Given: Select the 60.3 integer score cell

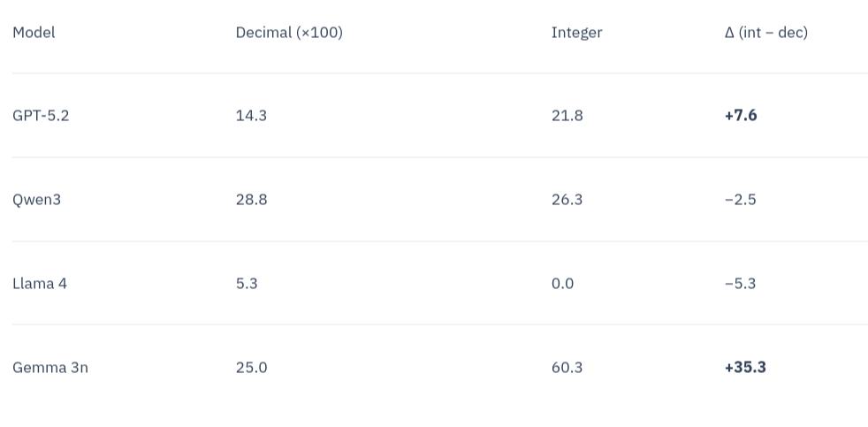Looking at the screenshot, I should tap(567, 368).
